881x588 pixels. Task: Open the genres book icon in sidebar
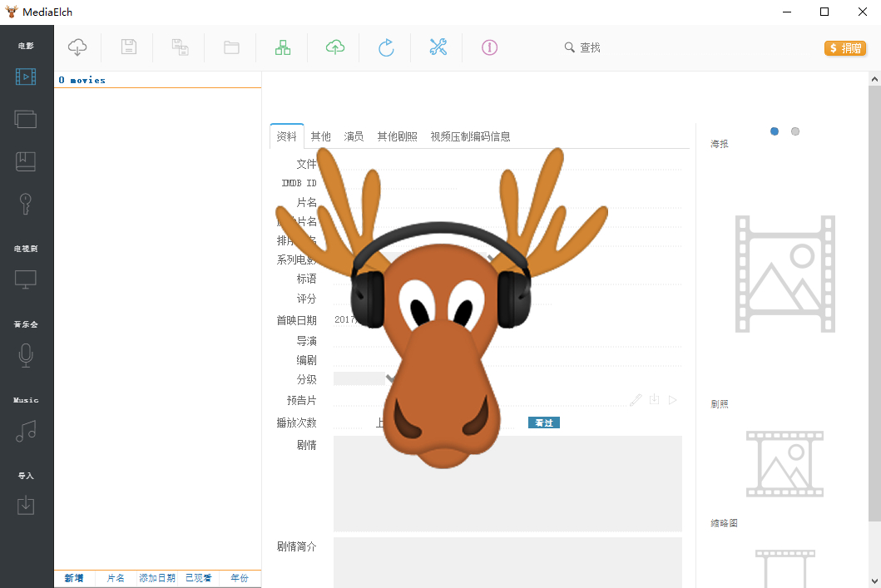click(x=26, y=161)
